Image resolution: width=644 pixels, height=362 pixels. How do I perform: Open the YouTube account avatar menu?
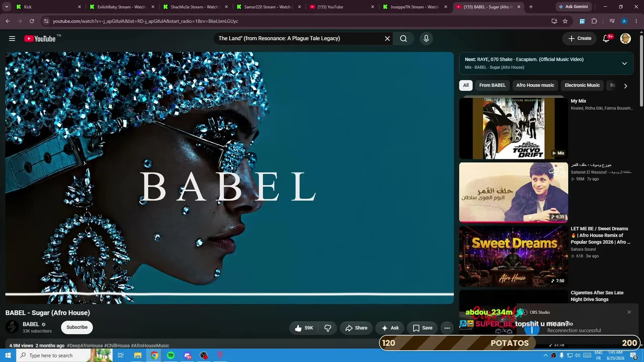pos(625,39)
